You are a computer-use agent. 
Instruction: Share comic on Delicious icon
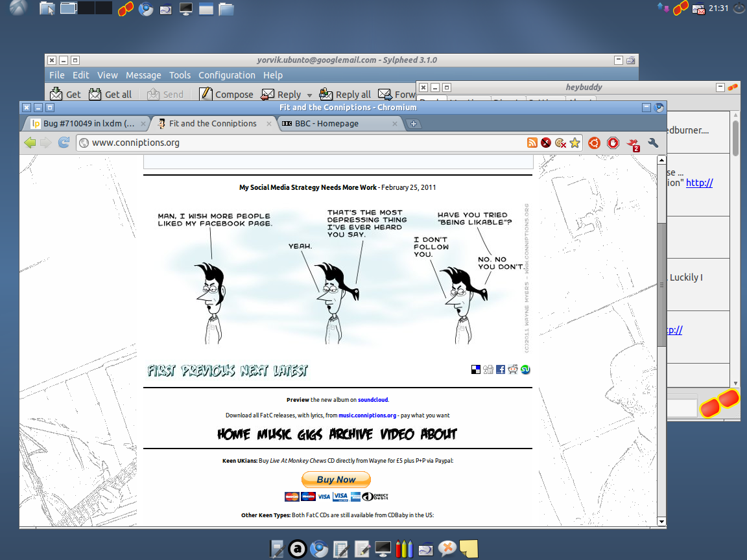coord(476,369)
